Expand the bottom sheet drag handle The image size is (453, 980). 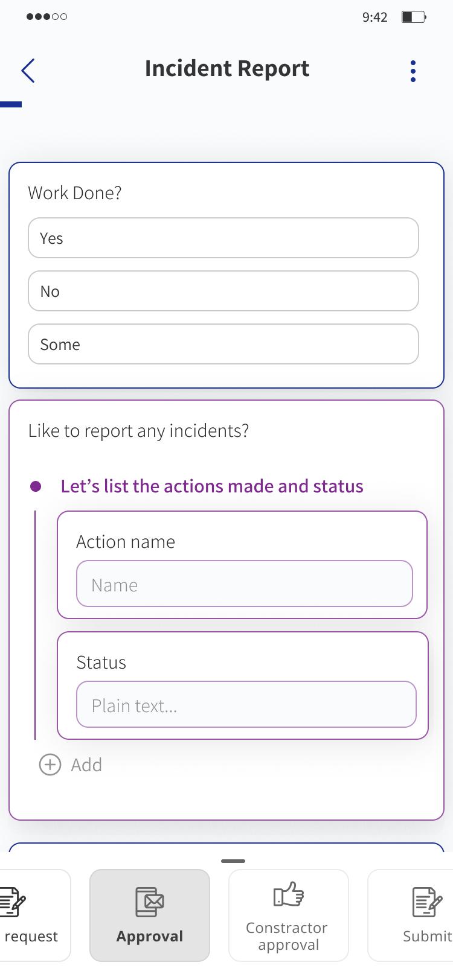click(233, 861)
